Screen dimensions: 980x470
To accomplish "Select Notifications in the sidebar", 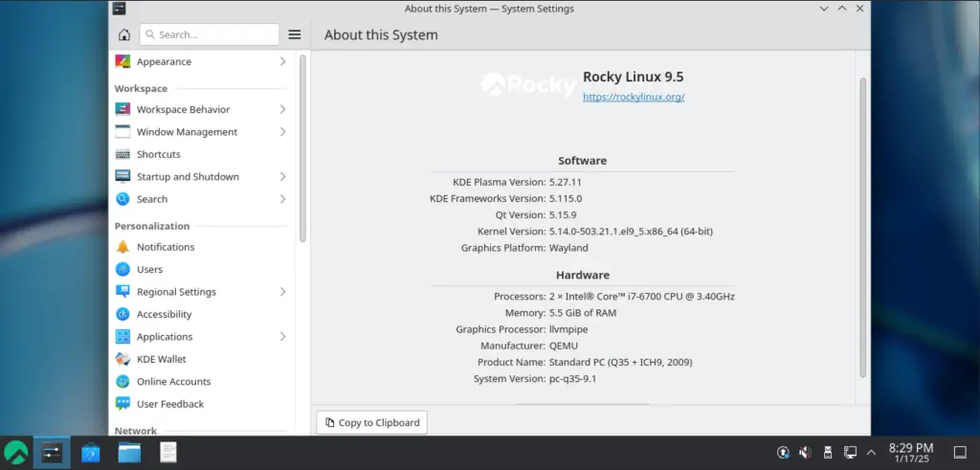I will click(201, 247).
